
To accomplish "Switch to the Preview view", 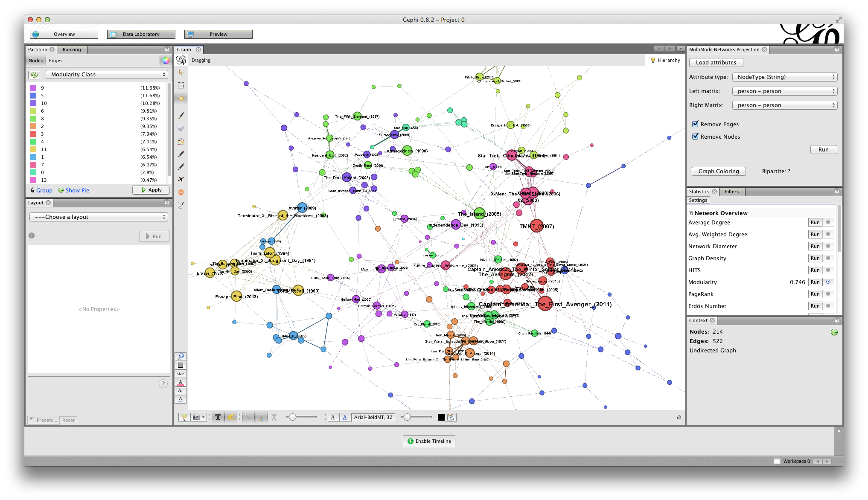I will tap(218, 34).
